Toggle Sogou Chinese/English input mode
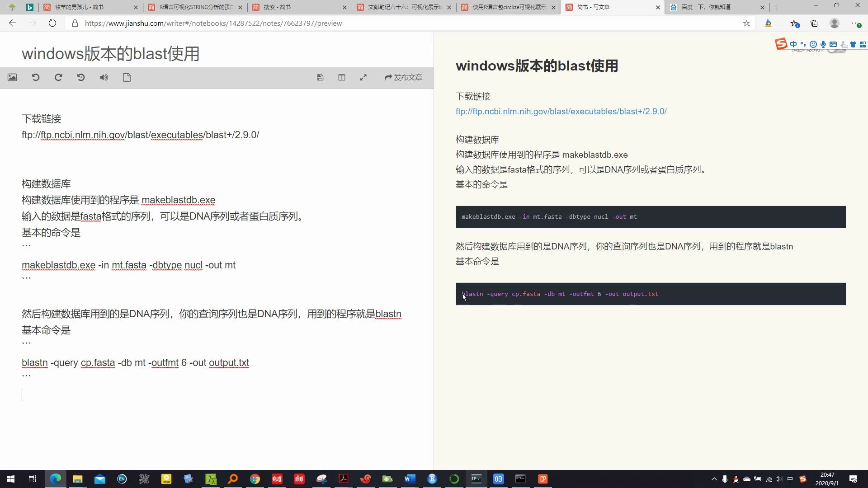Image resolution: width=868 pixels, height=488 pixels. [793, 44]
